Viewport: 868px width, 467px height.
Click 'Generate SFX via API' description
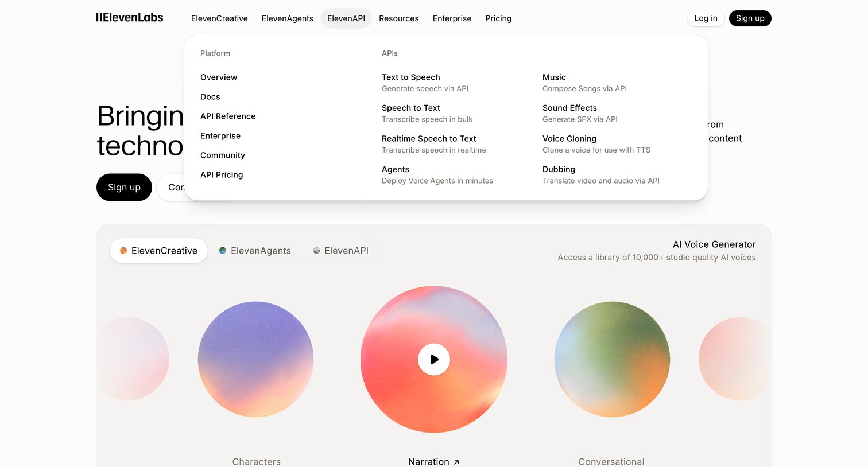[580, 119]
